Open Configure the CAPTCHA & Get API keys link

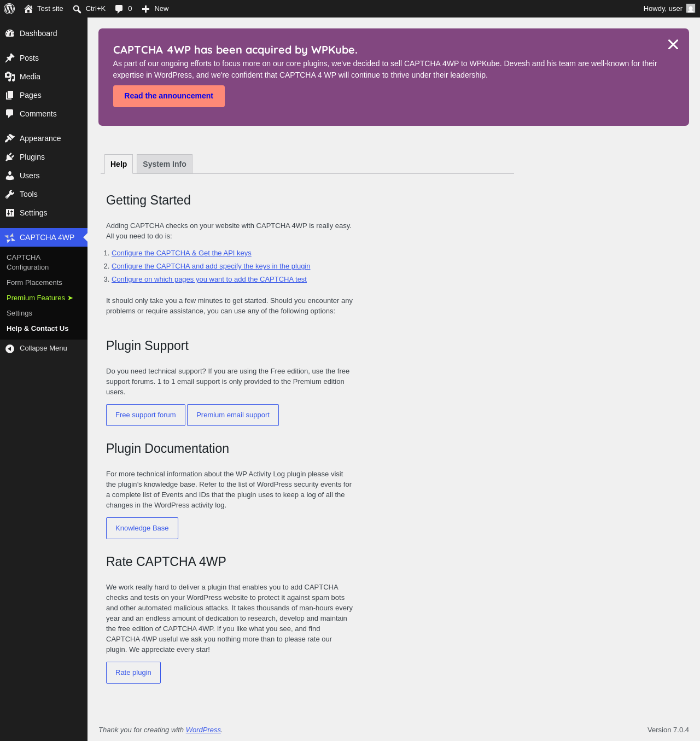[x=182, y=253]
